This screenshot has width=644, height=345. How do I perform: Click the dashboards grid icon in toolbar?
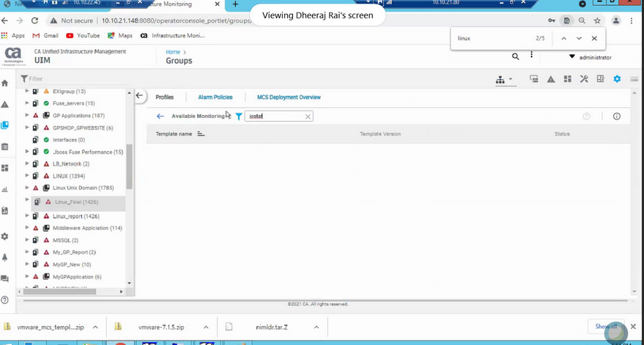coord(567,79)
